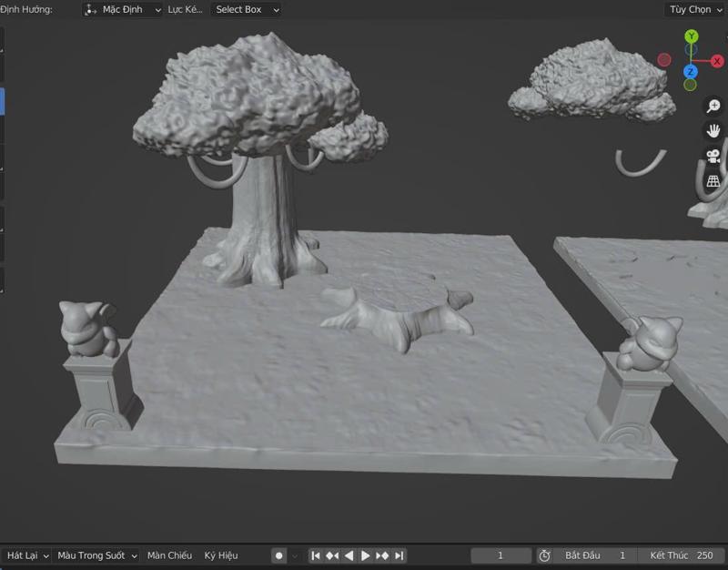Click the Bắt Đầu start frame field

pyautogui.click(x=595, y=555)
